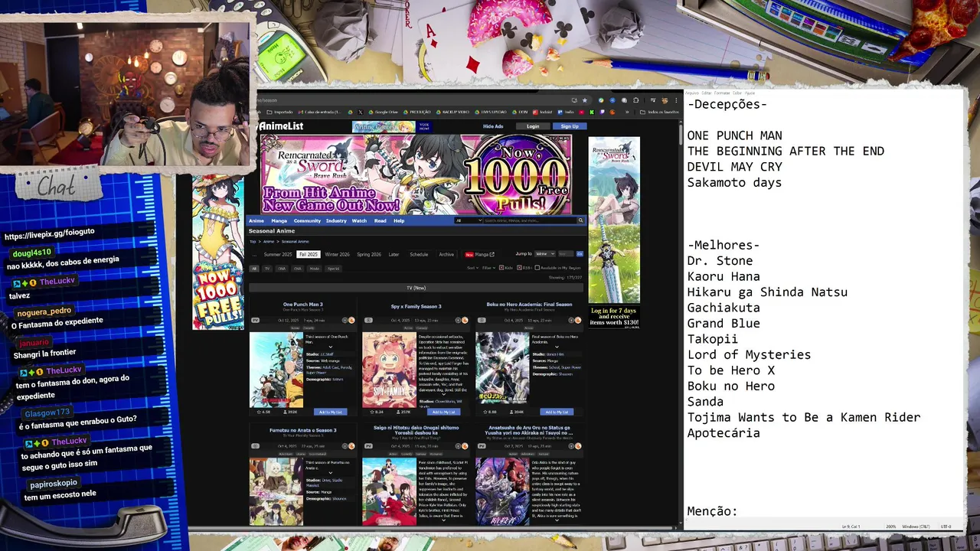Open the Anime menu on MyAnimeList
The image size is (980, 551).
[256, 220]
